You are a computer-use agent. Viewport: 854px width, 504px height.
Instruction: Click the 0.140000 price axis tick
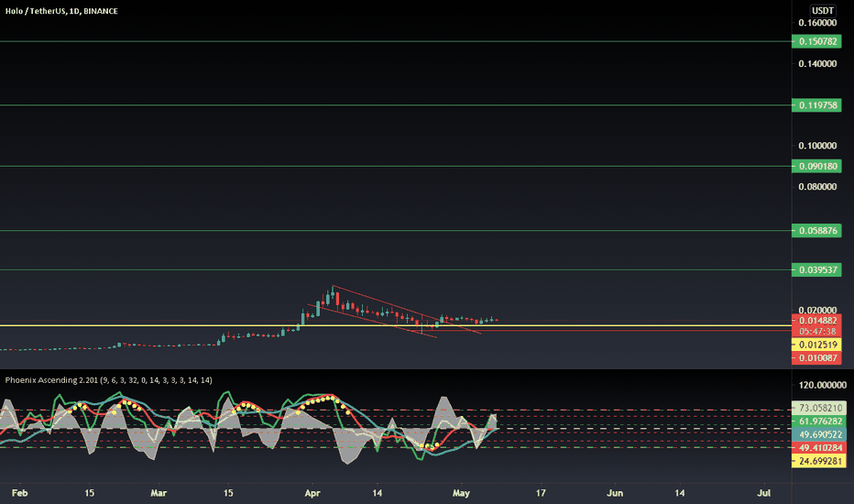[x=817, y=64]
